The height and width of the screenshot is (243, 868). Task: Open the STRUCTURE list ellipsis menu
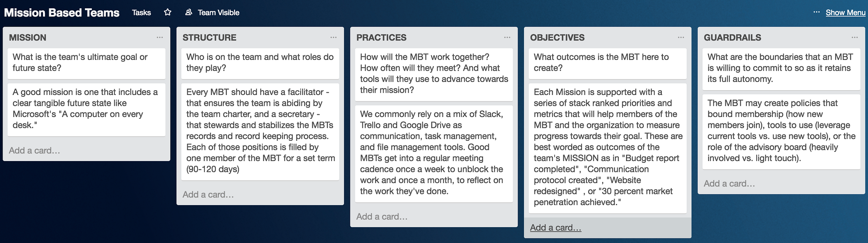pyautogui.click(x=333, y=38)
